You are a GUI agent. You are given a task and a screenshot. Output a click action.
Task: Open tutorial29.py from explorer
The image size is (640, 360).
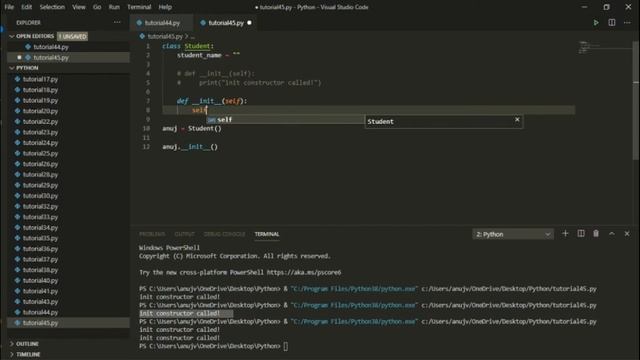(x=40, y=185)
